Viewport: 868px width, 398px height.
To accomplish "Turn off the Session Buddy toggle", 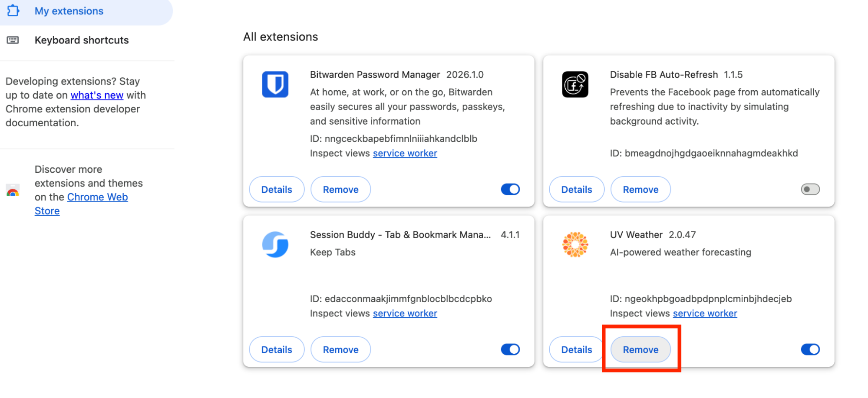I will coord(510,349).
